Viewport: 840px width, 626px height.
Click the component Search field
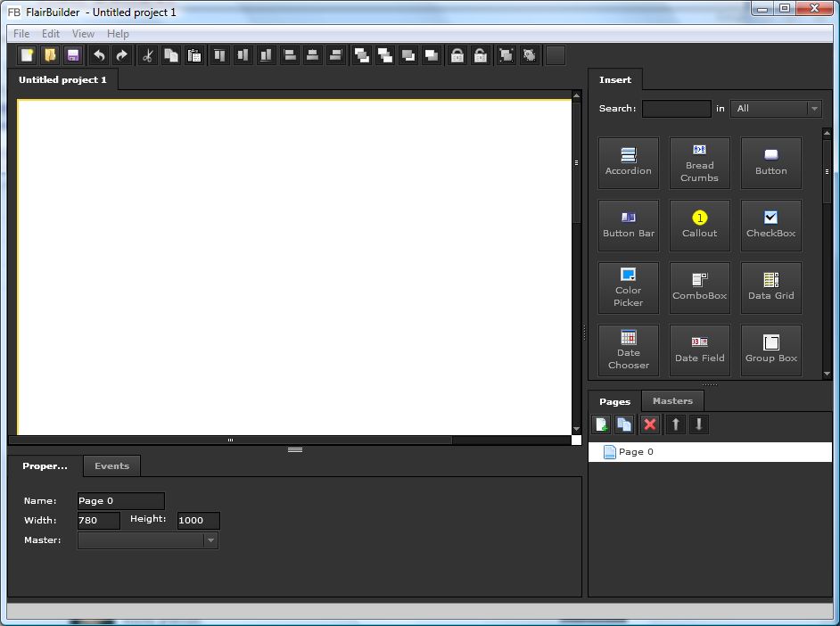(677, 109)
